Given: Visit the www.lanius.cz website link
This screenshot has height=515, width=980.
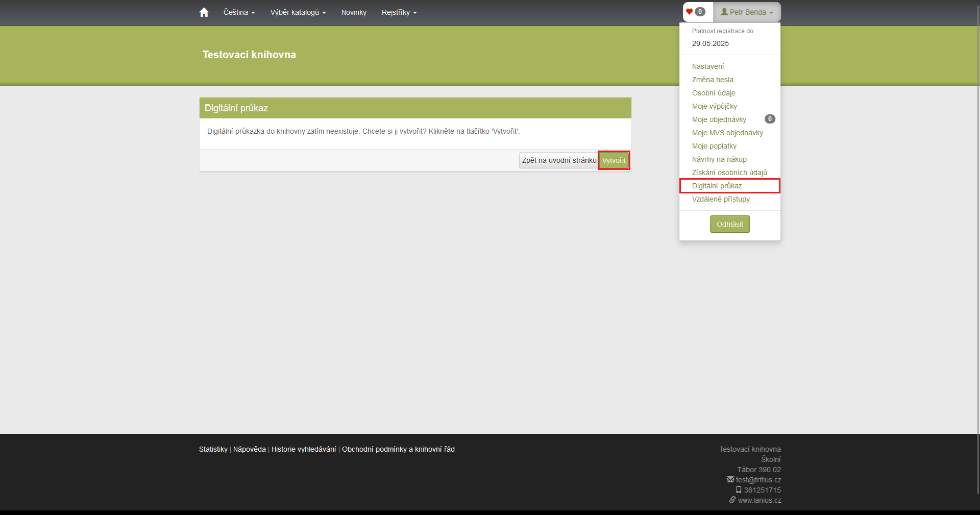Looking at the screenshot, I should click(x=759, y=500).
